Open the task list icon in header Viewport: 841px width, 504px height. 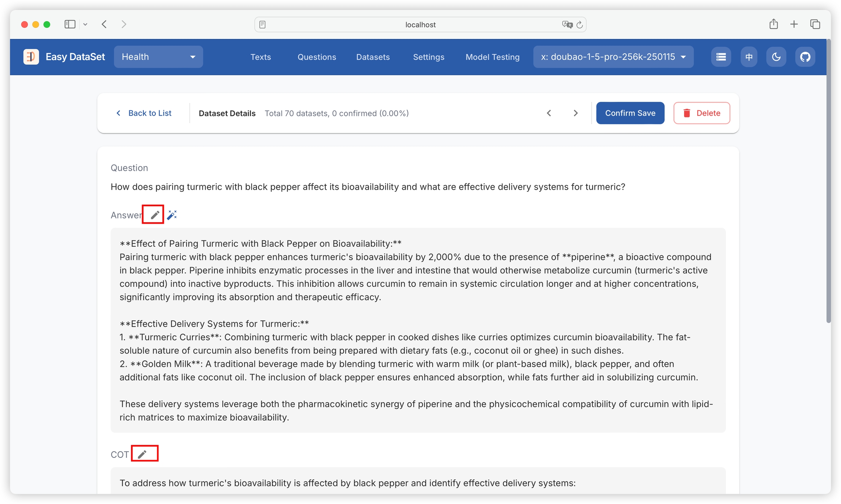(x=721, y=57)
